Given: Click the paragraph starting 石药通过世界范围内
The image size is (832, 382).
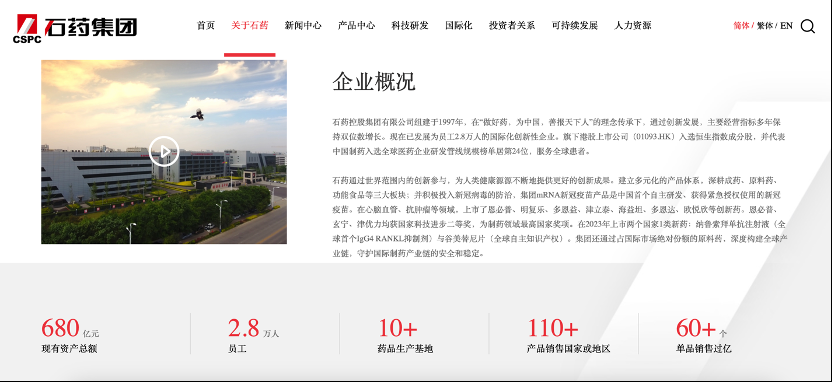Looking at the screenshot, I should [560, 217].
